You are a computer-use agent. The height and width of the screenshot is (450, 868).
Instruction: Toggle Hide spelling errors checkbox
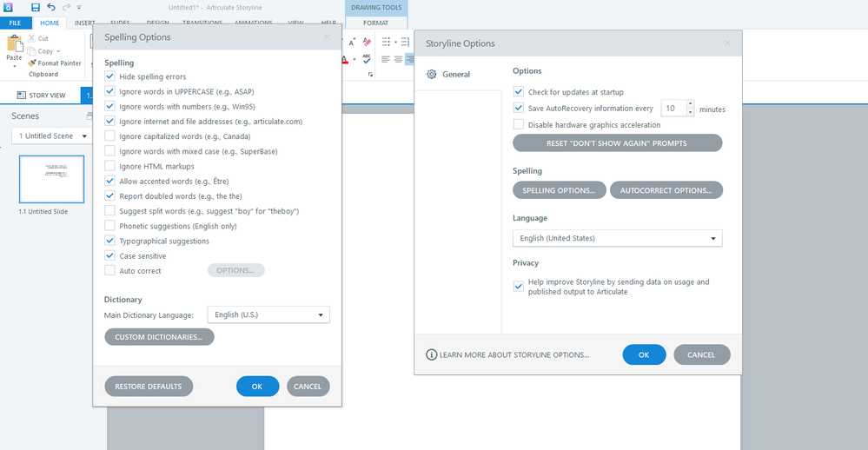pos(109,76)
